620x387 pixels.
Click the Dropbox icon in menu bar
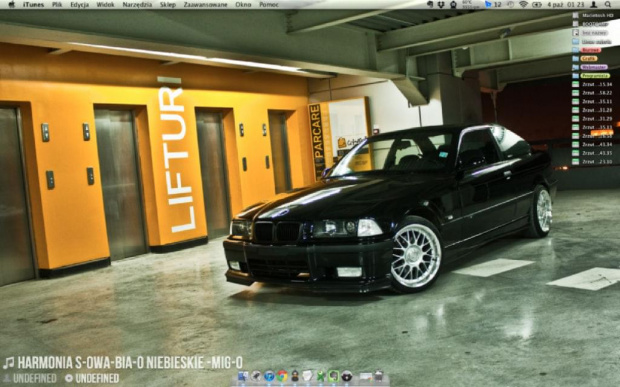[x=441, y=4]
